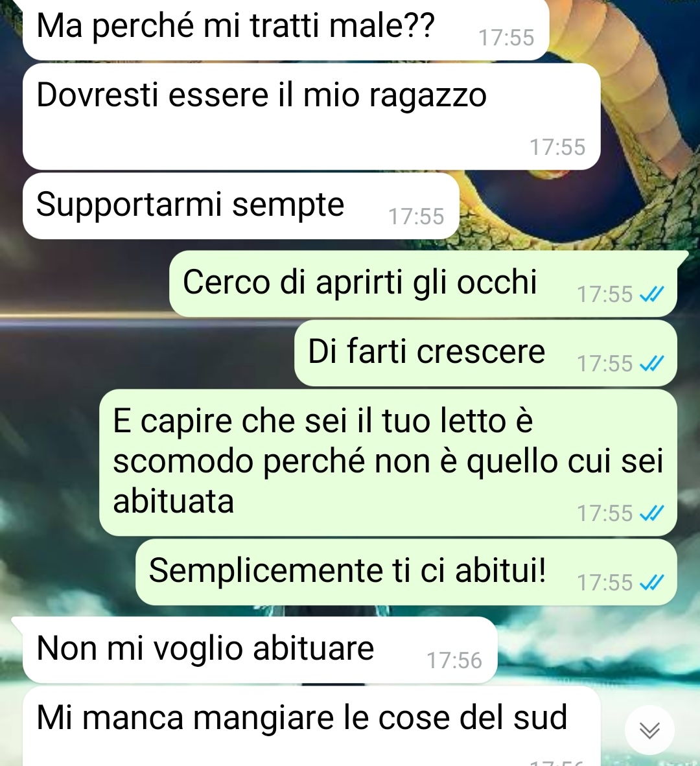Select the 'Semplicemente ti ci abitui!' bubble
Image resolution: width=700 pixels, height=766 pixels.
[x=406, y=572]
